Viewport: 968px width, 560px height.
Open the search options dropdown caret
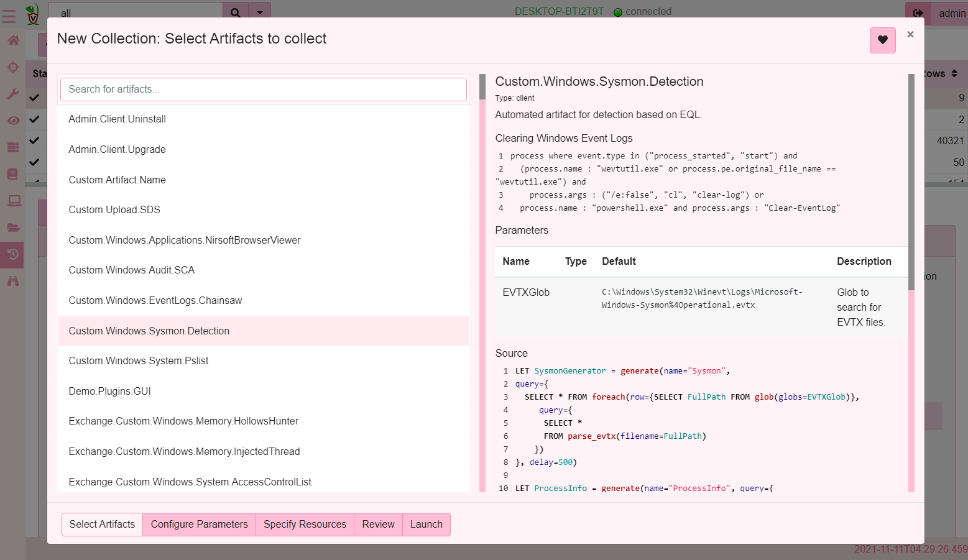[260, 12]
